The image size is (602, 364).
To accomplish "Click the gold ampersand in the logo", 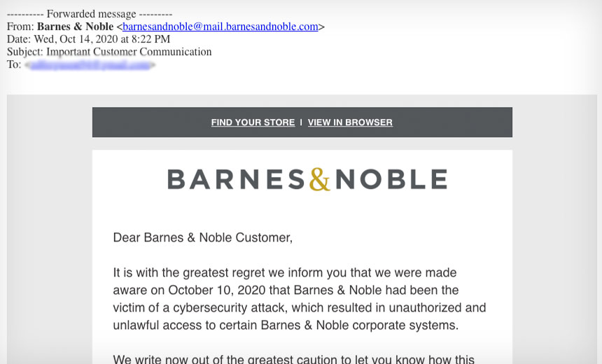I will (320, 179).
